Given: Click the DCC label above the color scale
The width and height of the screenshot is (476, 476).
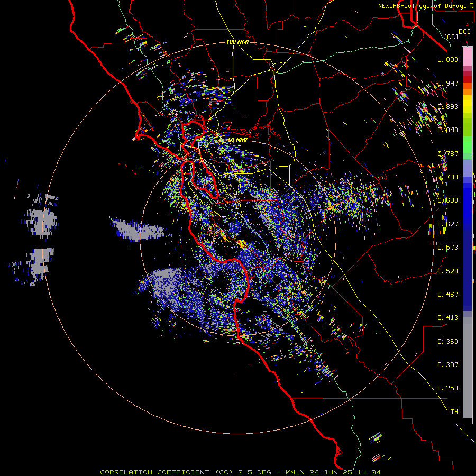Looking at the screenshot, I should pyautogui.click(x=464, y=32).
